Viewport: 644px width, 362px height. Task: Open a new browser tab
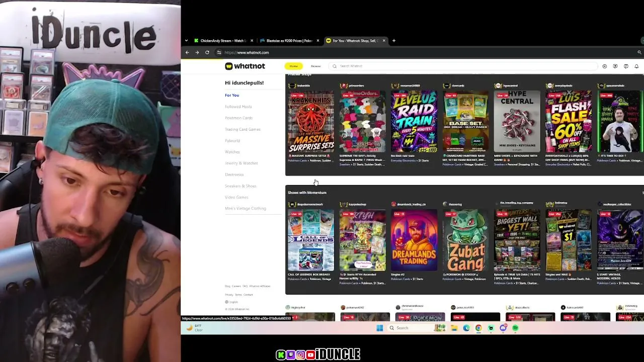pyautogui.click(x=393, y=41)
